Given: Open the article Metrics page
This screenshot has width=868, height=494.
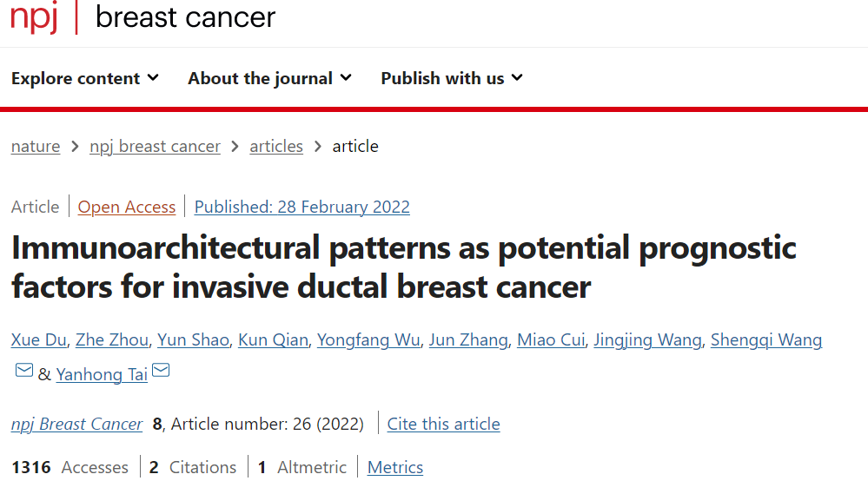Looking at the screenshot, I should click(394, 468).
